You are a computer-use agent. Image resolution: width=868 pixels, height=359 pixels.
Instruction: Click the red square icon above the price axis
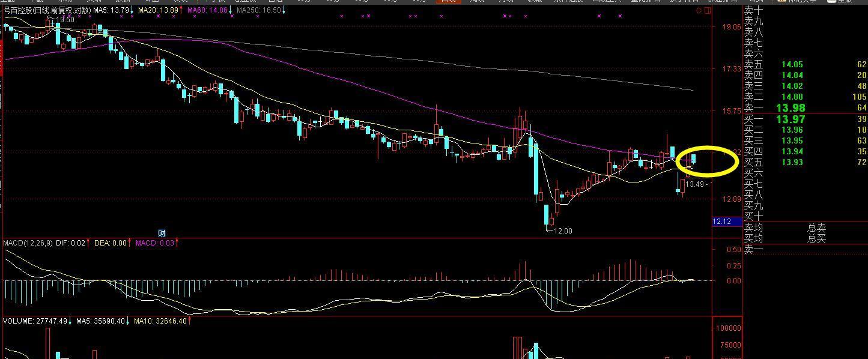pos(706,11)
